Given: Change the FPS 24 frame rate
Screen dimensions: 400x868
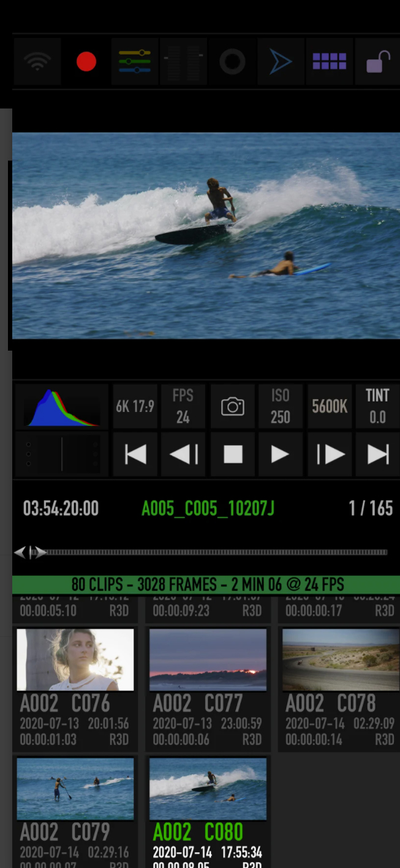Looking at the screenshot, I should coord(183,406).
